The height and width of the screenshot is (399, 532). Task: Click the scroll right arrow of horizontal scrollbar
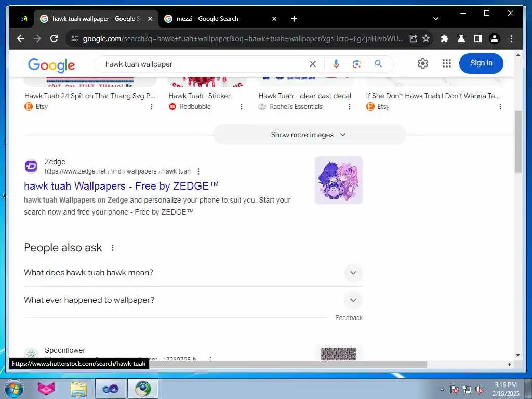pos(509,364)
